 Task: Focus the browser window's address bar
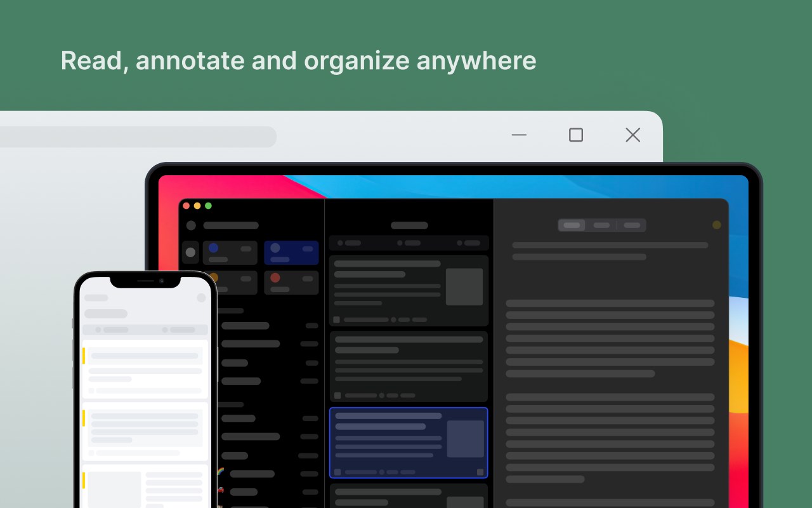click(138, 137)
